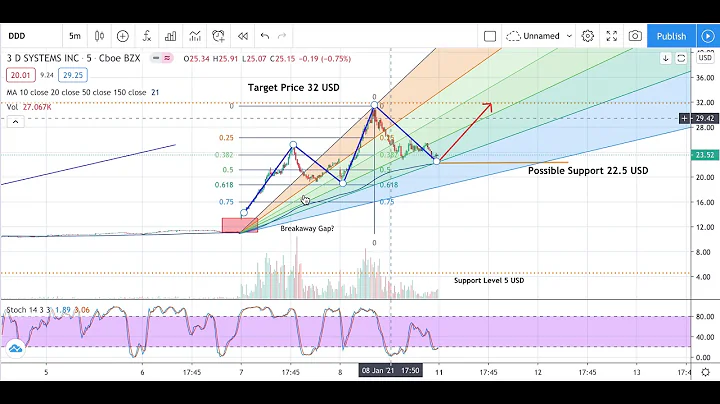
Task: Select the Support Level 5 USD annotation
Action: pos(489,280)
